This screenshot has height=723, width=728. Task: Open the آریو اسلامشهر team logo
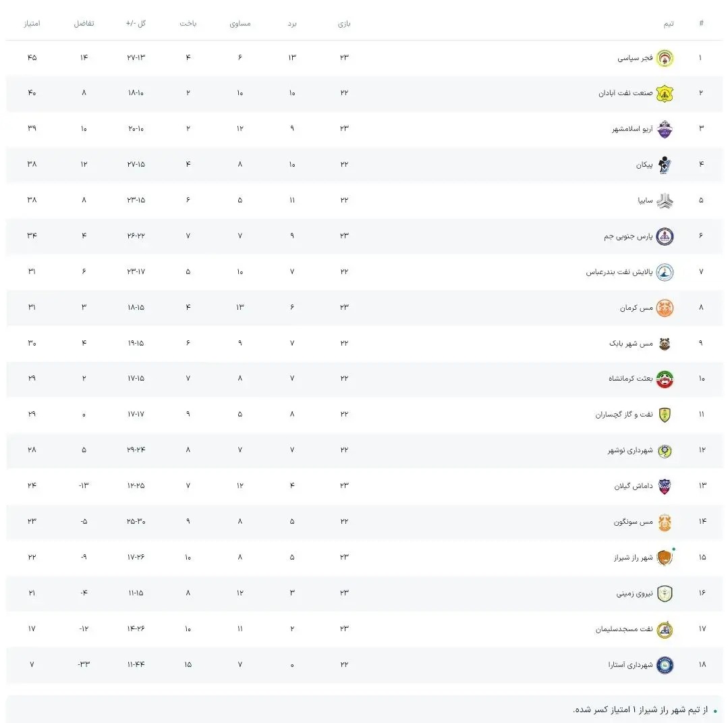pyautogui.click(x=665, y=129)
